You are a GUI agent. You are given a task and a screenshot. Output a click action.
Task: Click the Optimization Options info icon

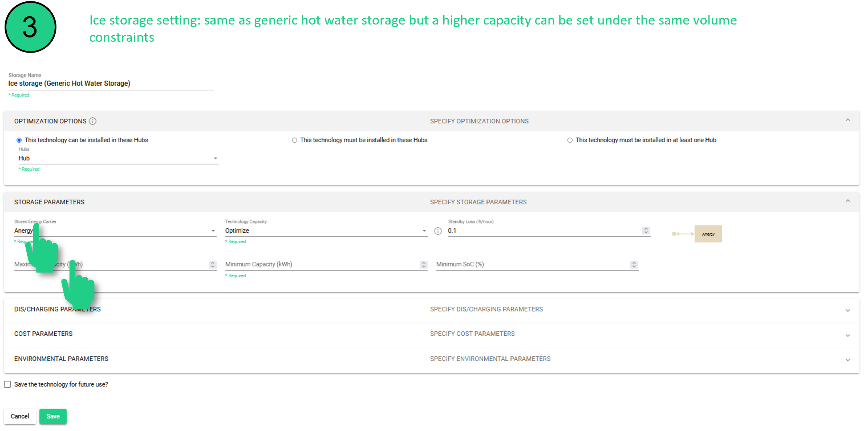93,121
